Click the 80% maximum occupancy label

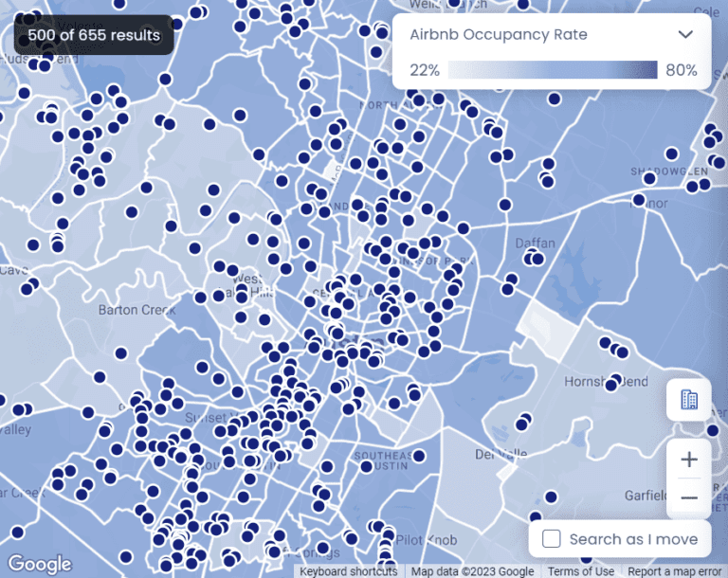point(681,69)
